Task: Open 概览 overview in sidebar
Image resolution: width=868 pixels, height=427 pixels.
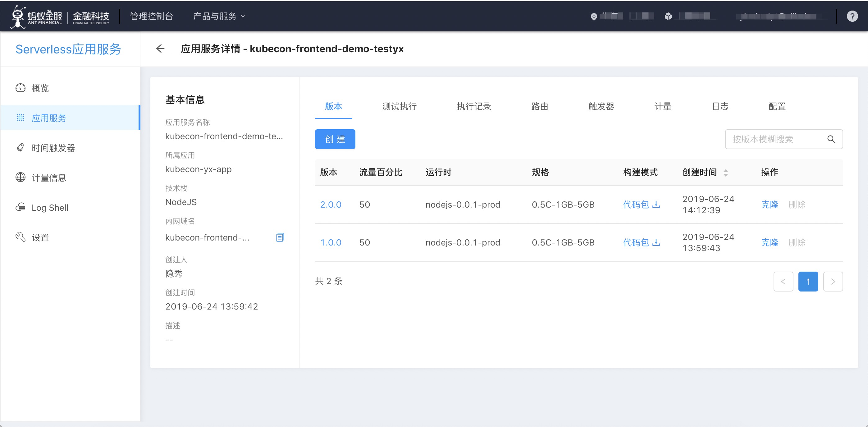Action: tap(40, 88)
